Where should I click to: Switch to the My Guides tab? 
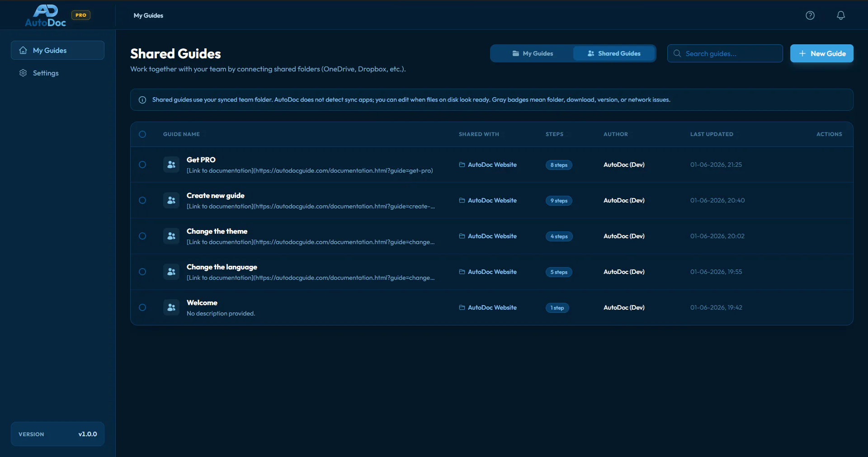click(533, 53)
